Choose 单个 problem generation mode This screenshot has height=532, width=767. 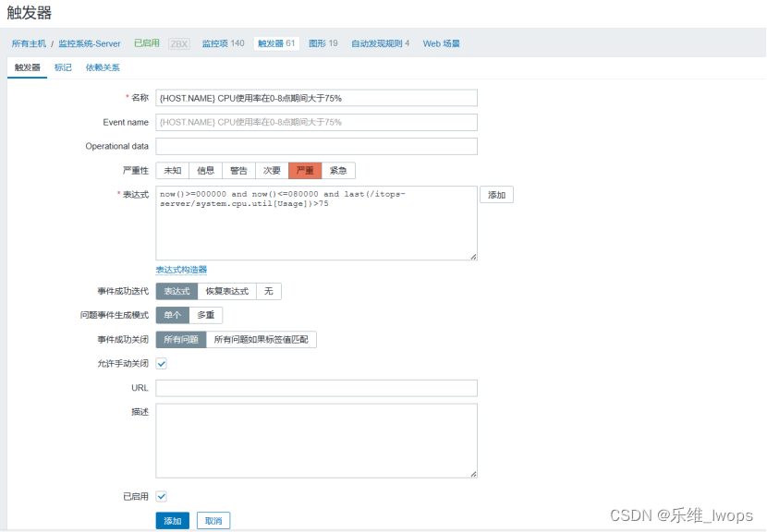pyautogui.click(x=173, y=315)
